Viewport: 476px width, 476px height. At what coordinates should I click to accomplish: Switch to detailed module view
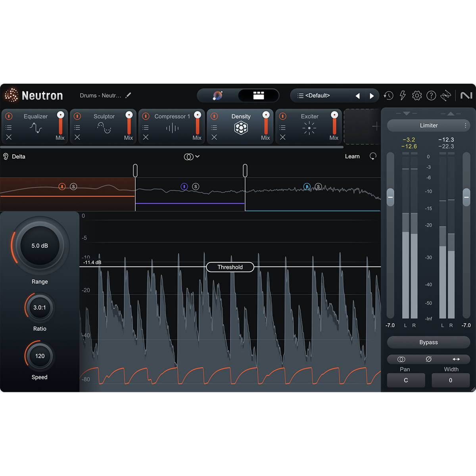coord(259,96)
